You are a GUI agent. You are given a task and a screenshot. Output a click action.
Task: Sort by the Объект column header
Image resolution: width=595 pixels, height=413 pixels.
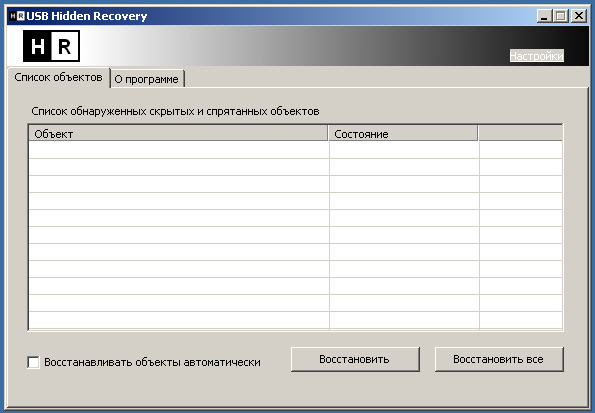(x=178, y=134)
